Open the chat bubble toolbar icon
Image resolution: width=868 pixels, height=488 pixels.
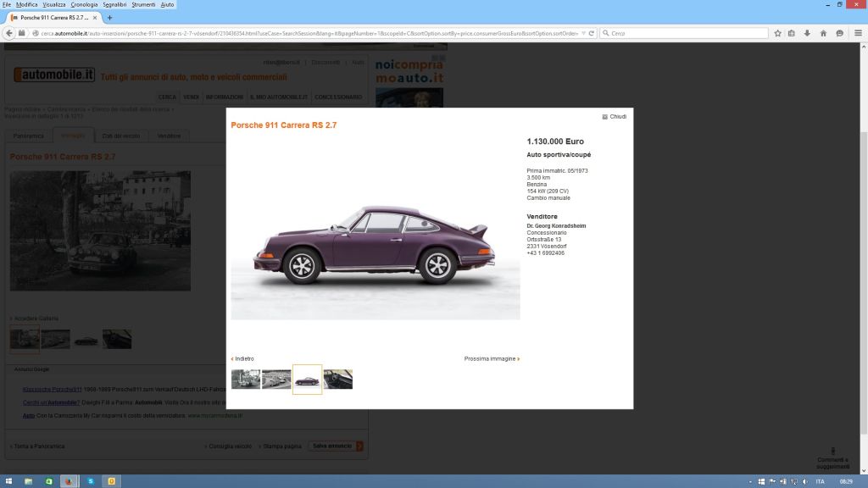point(840,33)
